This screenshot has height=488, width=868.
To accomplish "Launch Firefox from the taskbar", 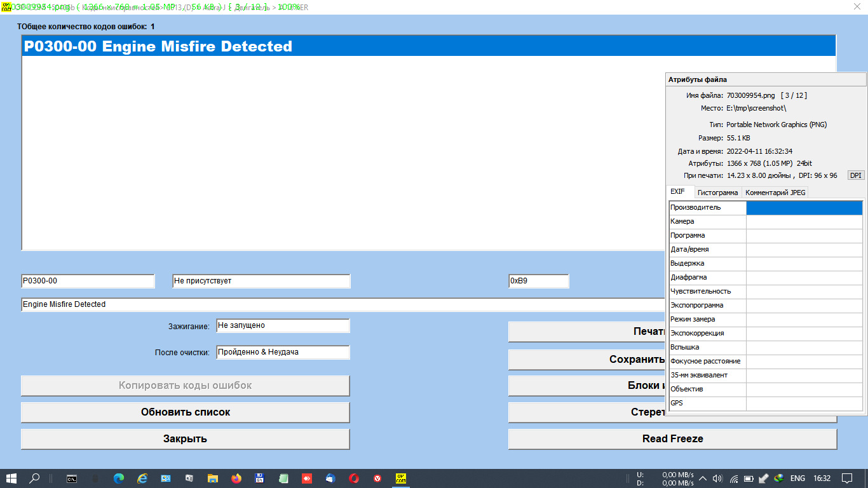I will pos(236,478).
